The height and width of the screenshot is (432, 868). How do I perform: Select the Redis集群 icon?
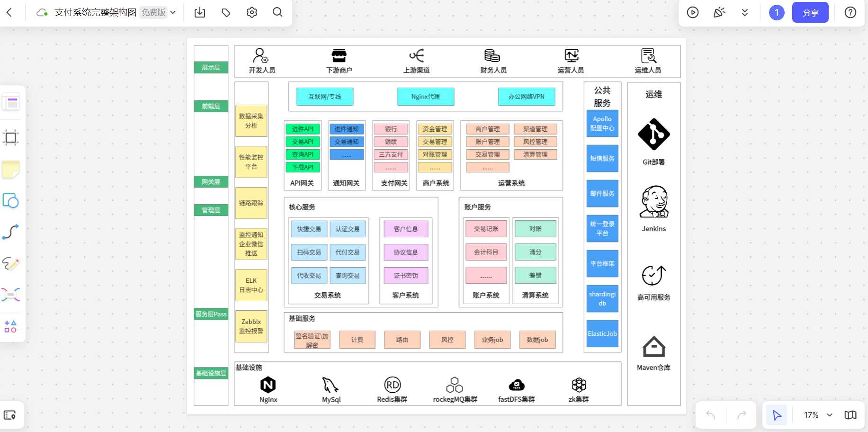(393, 385)
